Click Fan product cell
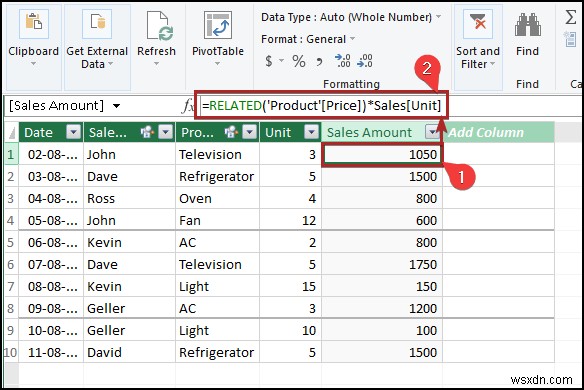 [218, 221]
